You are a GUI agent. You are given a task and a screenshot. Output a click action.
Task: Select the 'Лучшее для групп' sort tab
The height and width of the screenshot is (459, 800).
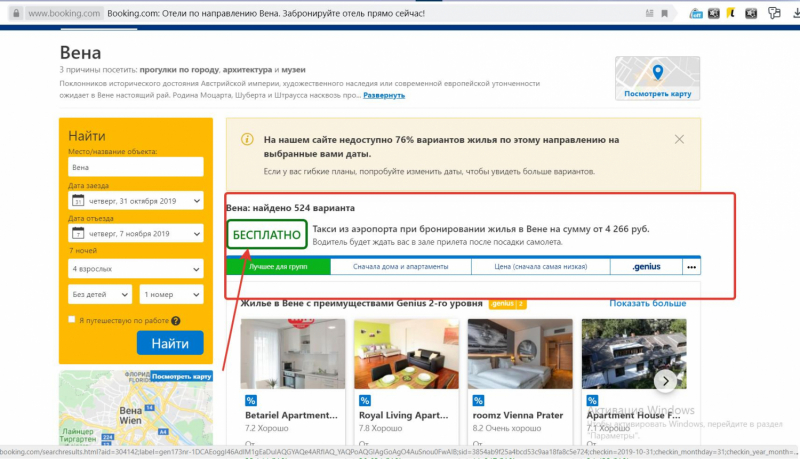click(278, 267)
